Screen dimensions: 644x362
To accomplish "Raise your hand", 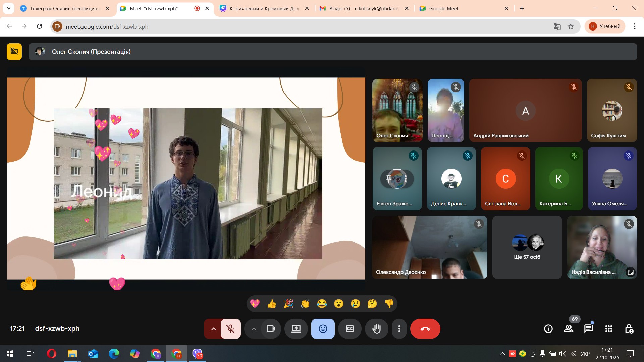I will point(376,329).
